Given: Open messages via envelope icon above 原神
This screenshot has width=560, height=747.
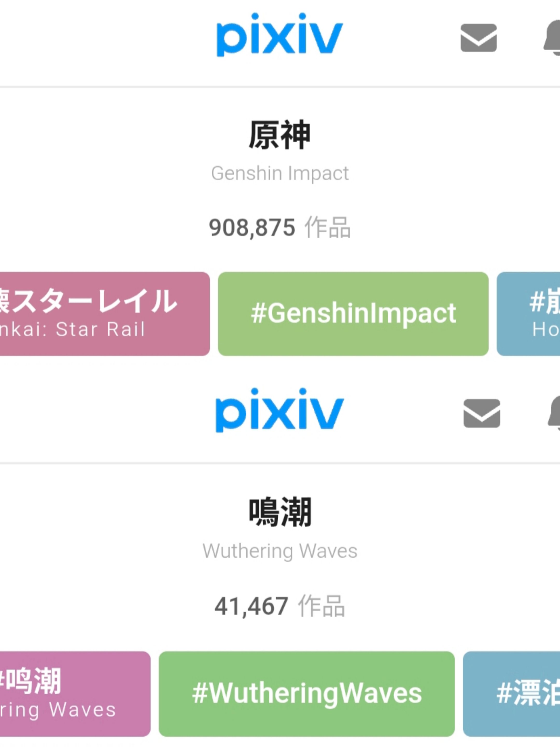Looking at the screenshot, I should tap(478, 38).
